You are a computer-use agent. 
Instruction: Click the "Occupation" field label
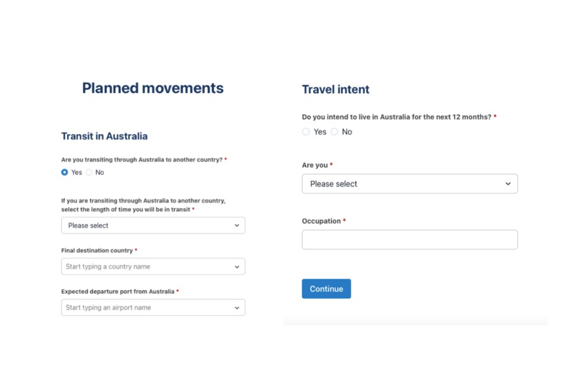(x=322, y=221)
